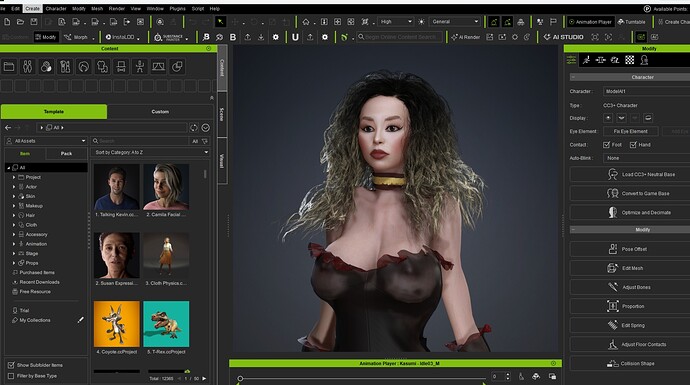Open the Props content category icon
This screenshot has width=690, height=385.
pos(177,67)
